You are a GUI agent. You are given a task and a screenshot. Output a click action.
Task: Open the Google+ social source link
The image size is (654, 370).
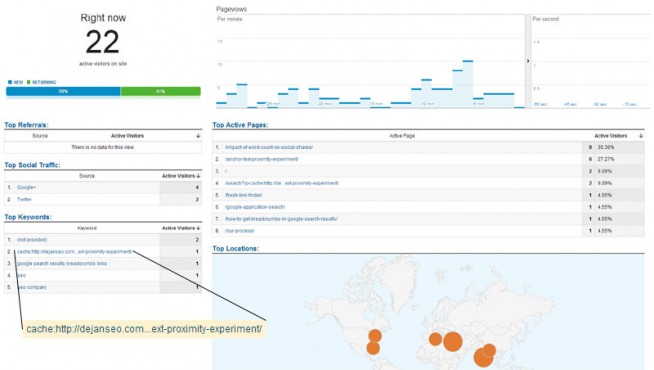26,188
